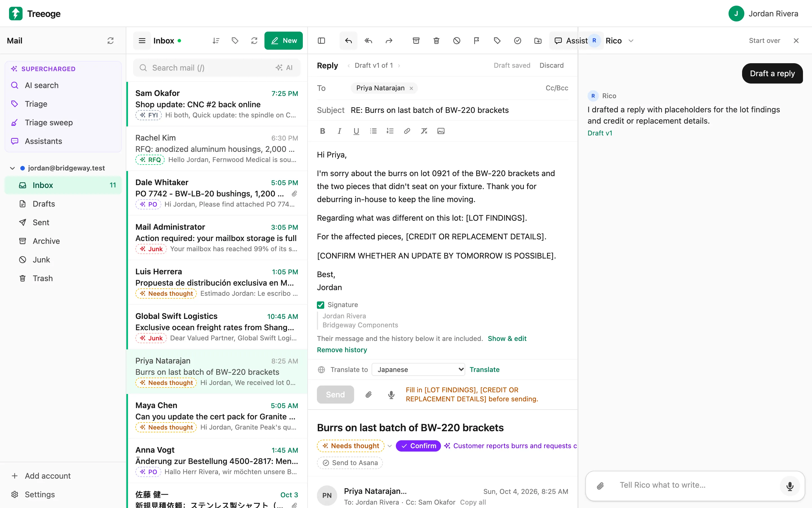Screen dimensions: 812x508
Task: Expand the Rico assistant chevron
Action: [631, 41]
